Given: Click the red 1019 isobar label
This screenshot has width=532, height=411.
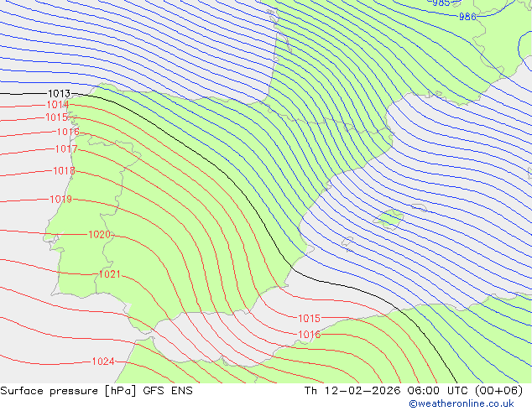Looking at the screenshot, I should (x=61, y=199).
